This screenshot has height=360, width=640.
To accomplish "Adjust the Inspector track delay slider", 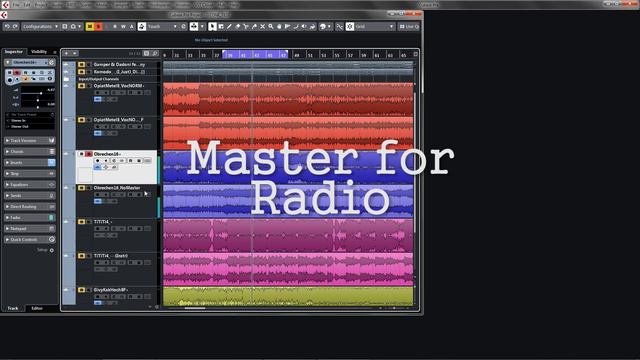I will pos(38,107).
